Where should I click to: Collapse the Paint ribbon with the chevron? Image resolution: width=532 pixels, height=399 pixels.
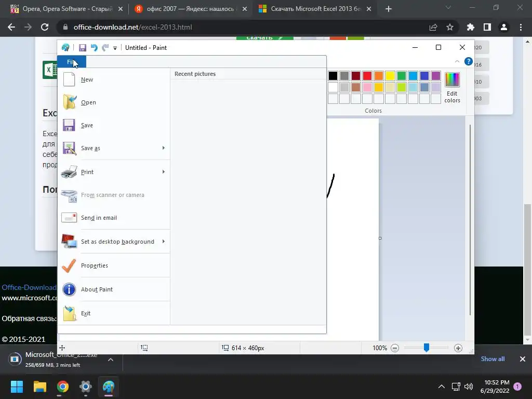click(x=457, y=61)
